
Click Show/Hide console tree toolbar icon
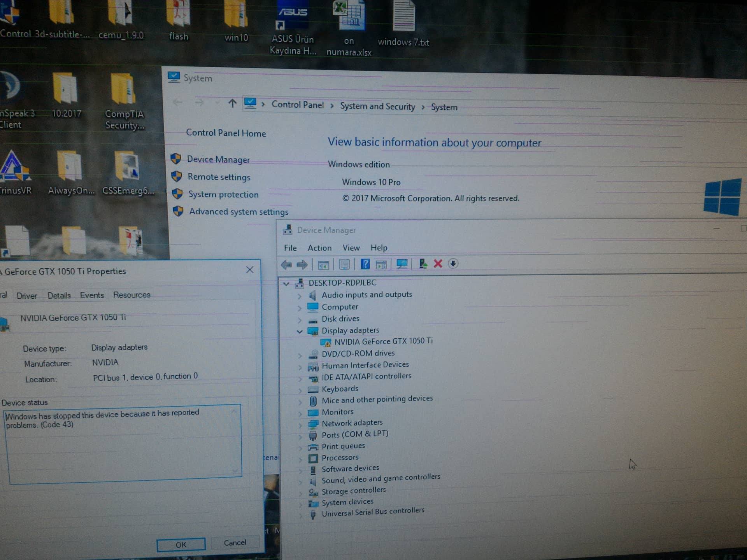pyautogui.click(x=323, y=265)
